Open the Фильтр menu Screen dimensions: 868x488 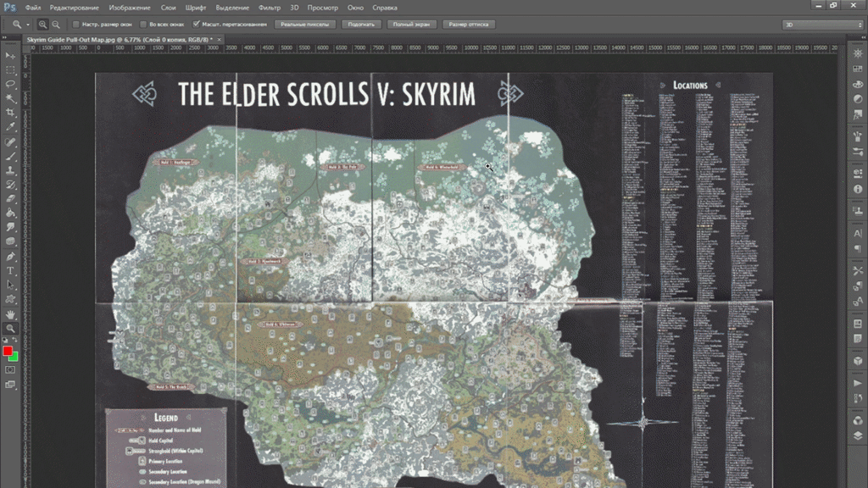point(269,8)
